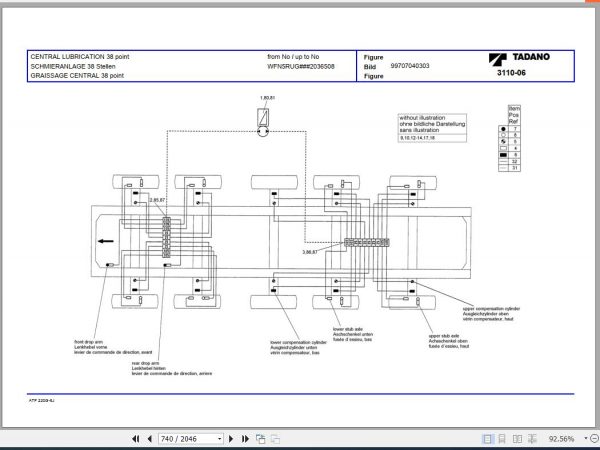Click the 'from No / up to No' text
Screen dimensions: 600x450
pyautogui.click(x=293, y=57)
